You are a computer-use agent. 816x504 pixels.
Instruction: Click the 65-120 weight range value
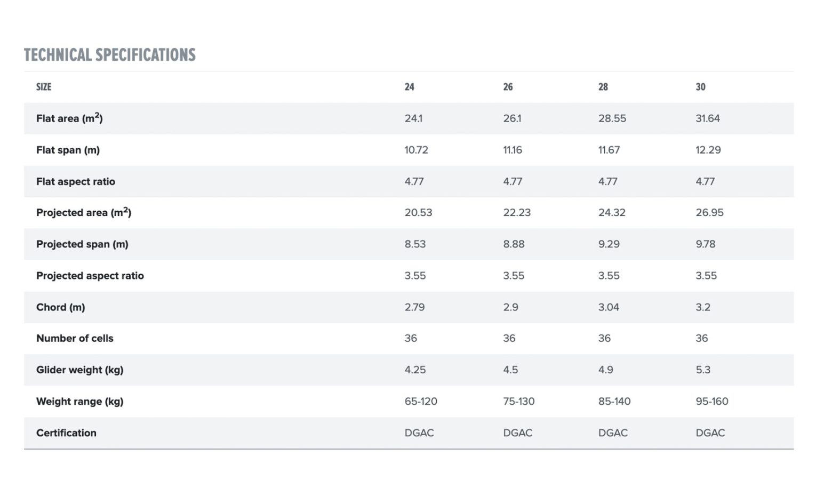[421, 401]
